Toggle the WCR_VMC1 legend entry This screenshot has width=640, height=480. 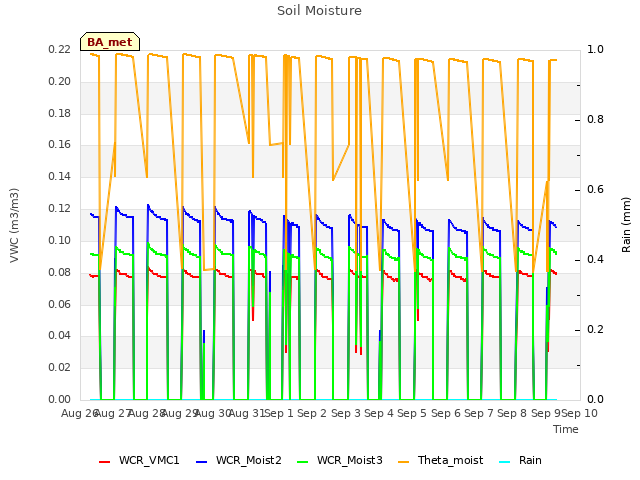click(x=139, y=460)
